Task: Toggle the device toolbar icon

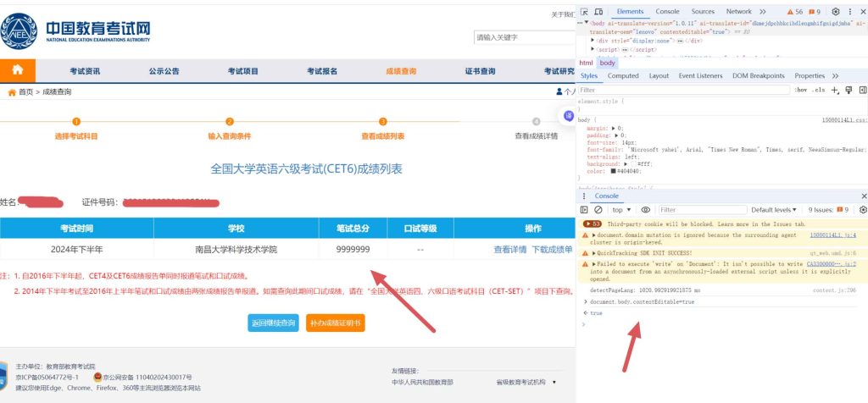Action: 599,11
